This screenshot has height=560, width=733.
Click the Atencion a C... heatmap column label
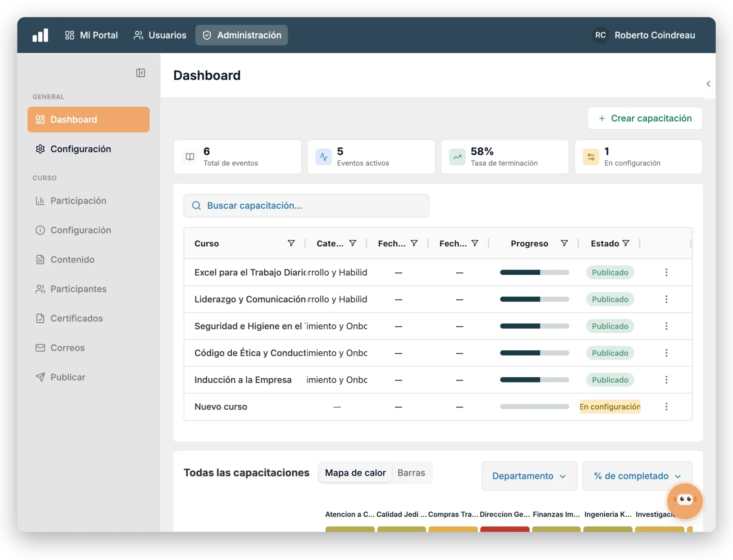pyautogui.click(x=350, y=514)
